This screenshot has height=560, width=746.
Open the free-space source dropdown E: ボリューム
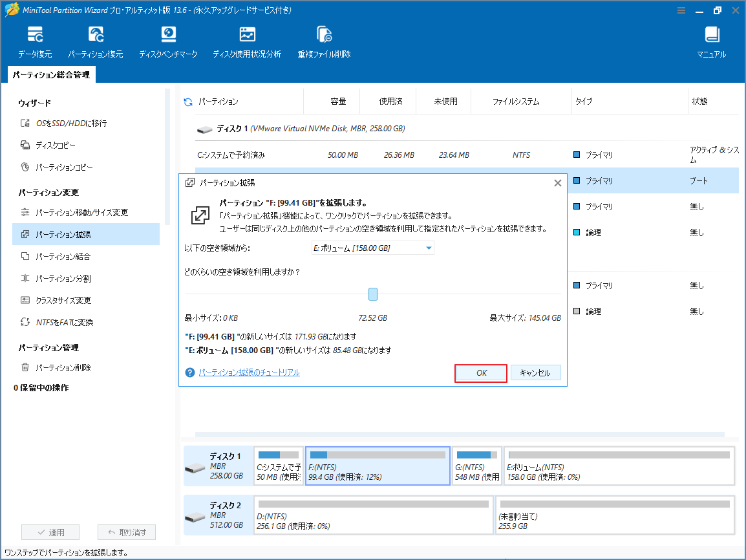tap(372, 248)
